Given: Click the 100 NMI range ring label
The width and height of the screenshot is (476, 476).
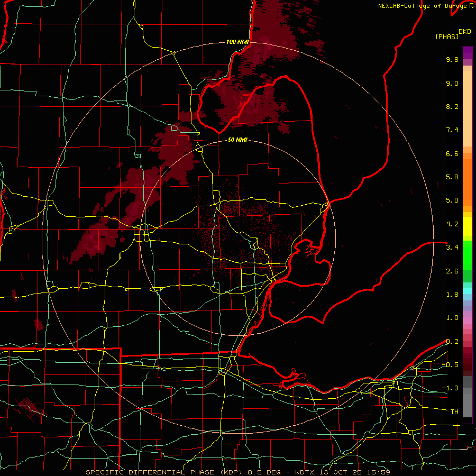Looking at the screenshot, I should coord(237,42).
